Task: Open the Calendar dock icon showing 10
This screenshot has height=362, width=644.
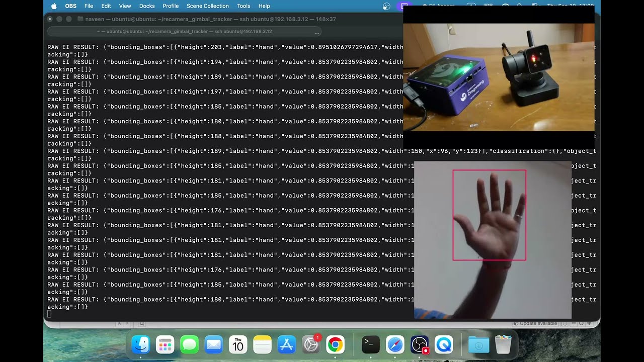Action: [x=238, y=344]
